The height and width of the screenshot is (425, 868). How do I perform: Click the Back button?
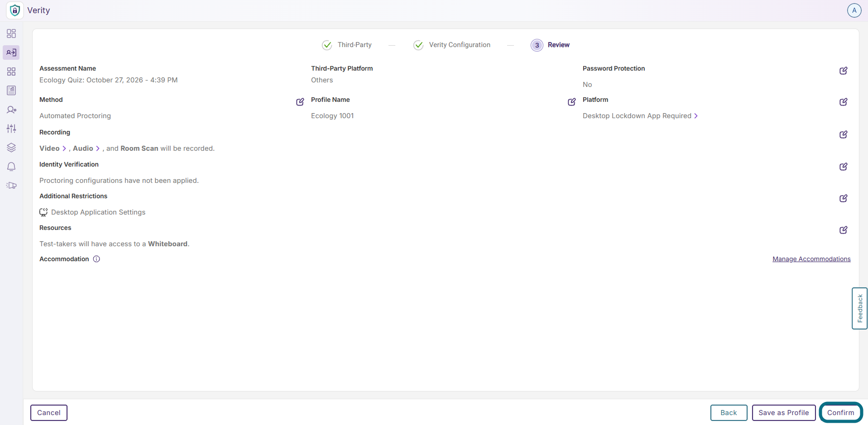729,413
